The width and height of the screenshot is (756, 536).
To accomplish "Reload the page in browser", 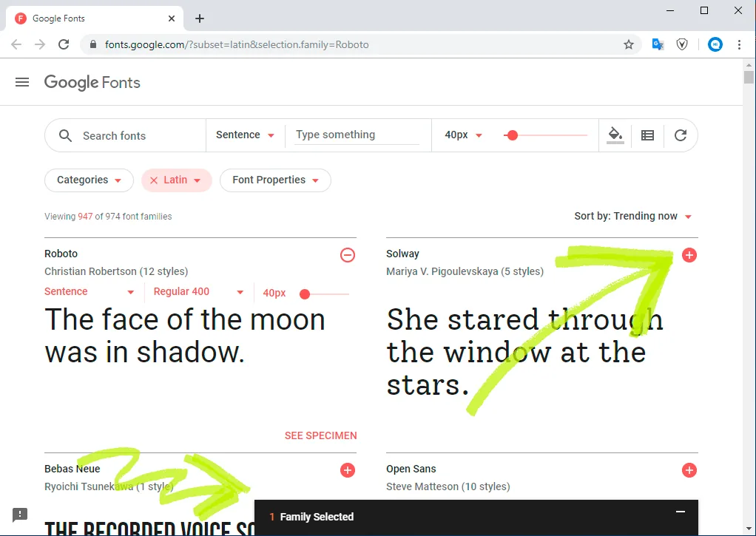I will [64, 45].
